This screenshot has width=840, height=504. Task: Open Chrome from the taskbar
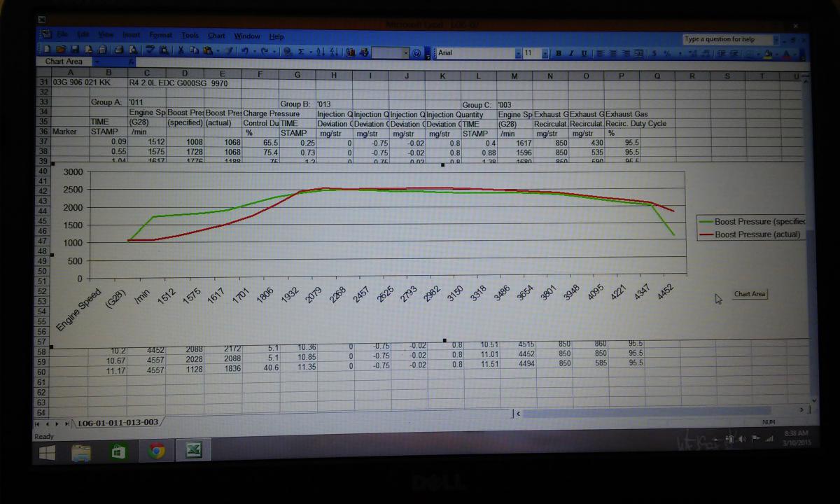[x=156, y=451]
